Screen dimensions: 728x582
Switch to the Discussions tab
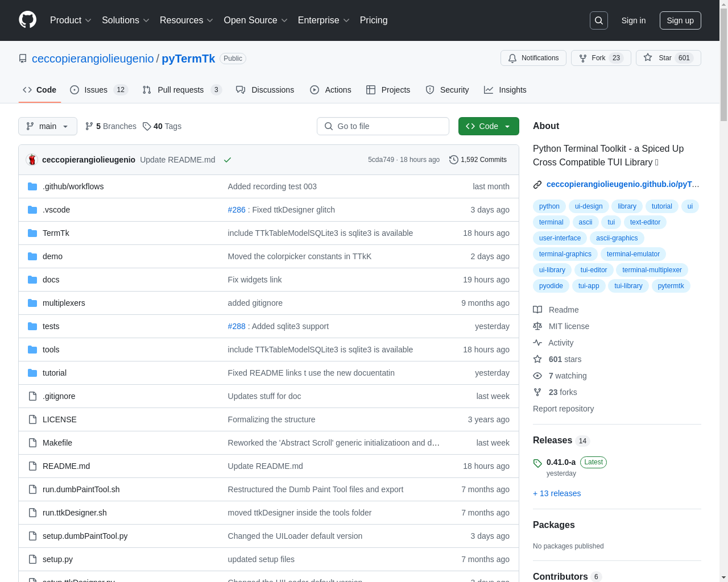click(x=265, y=90)
